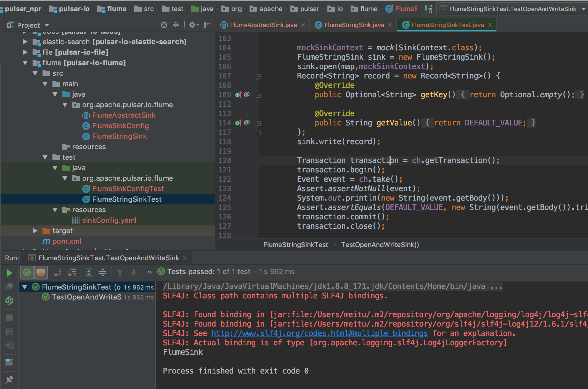This screenshot has width=588, height=389.
Task: Collapse flume [pulsar-io-flume] module
Action: click(x=25, y=63)
